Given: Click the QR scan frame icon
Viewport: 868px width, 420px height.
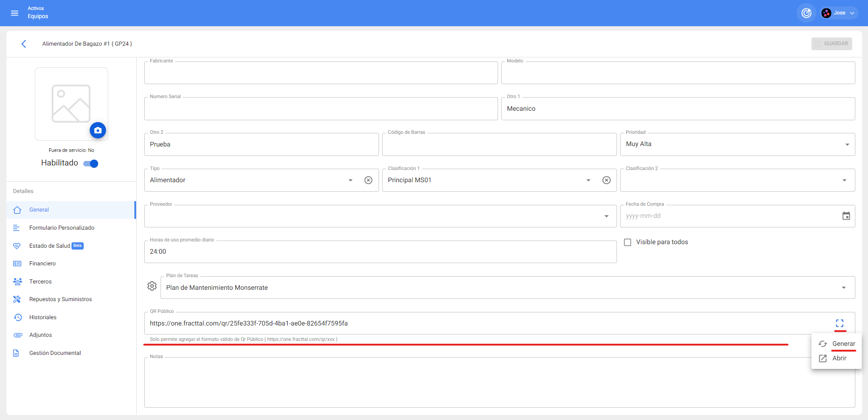Looking at the screenshot, I should [x=840, y=323].
